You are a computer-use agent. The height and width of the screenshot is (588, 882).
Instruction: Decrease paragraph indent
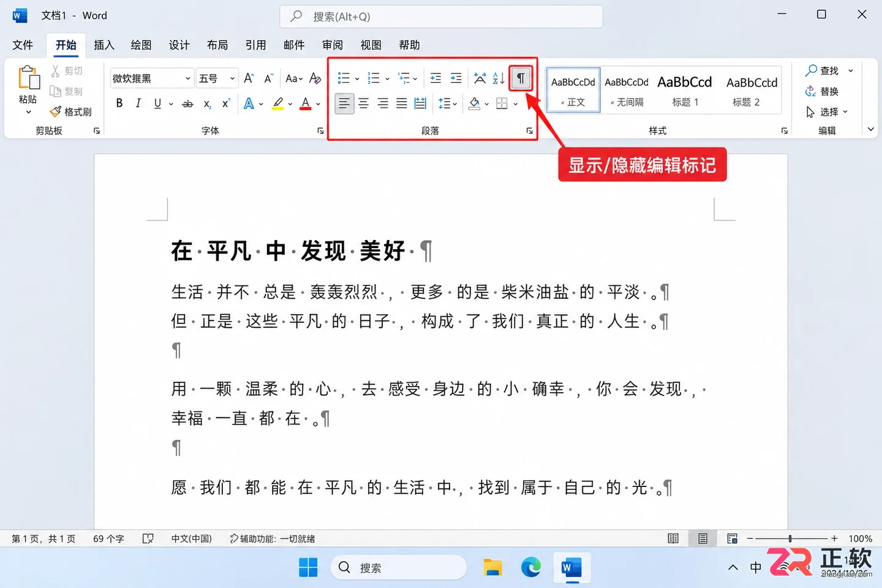tap(435, 78)
